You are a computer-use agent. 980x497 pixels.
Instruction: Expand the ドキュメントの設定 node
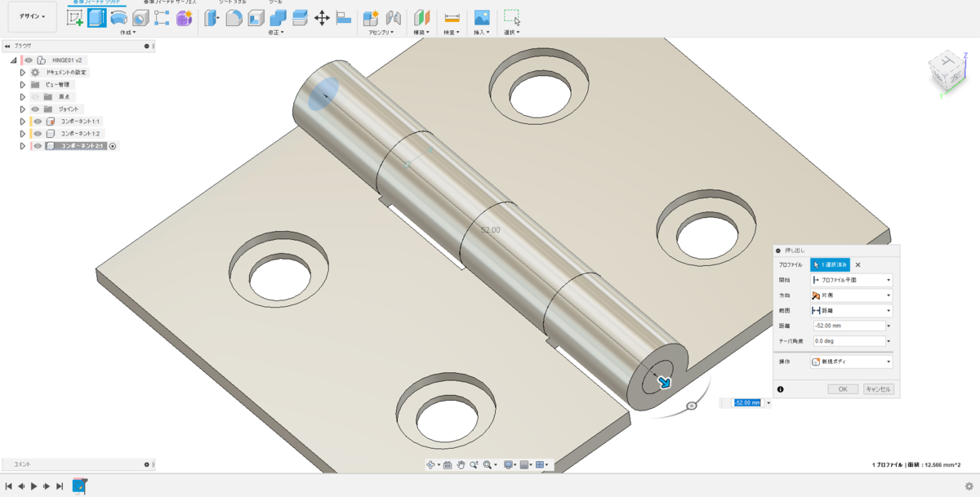(x=23, y=72)
